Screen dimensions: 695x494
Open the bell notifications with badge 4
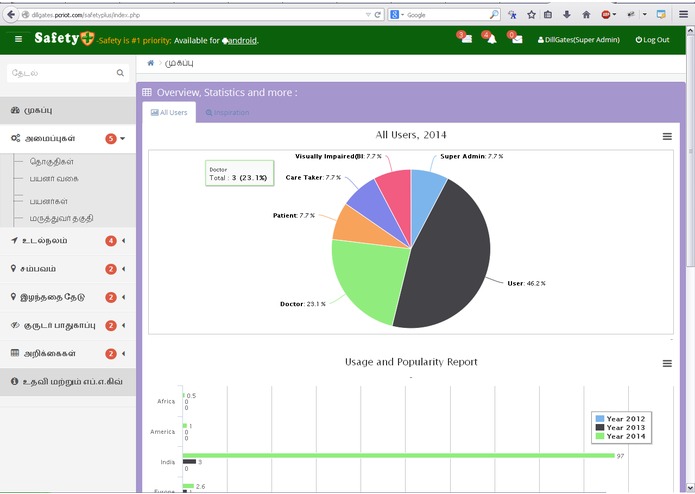490,38
